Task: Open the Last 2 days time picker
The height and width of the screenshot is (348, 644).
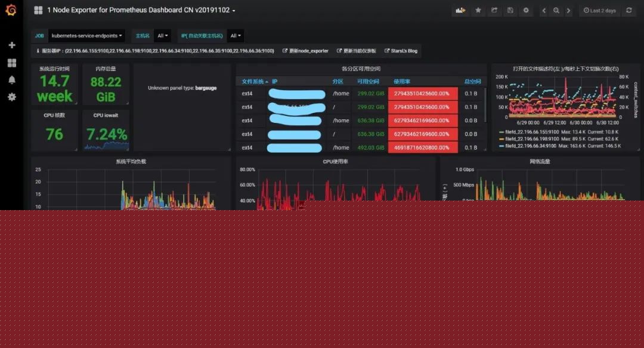Action: click(x=600, y=11)
